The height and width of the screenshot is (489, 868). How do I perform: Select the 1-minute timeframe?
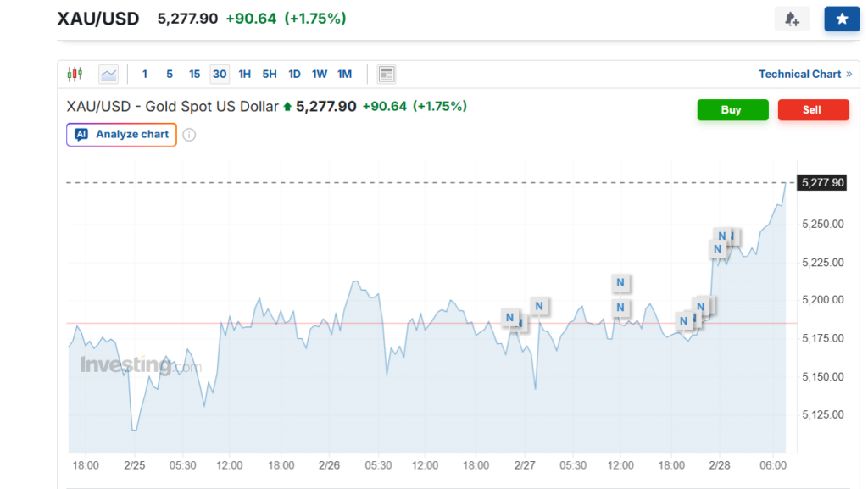(145, 75)
